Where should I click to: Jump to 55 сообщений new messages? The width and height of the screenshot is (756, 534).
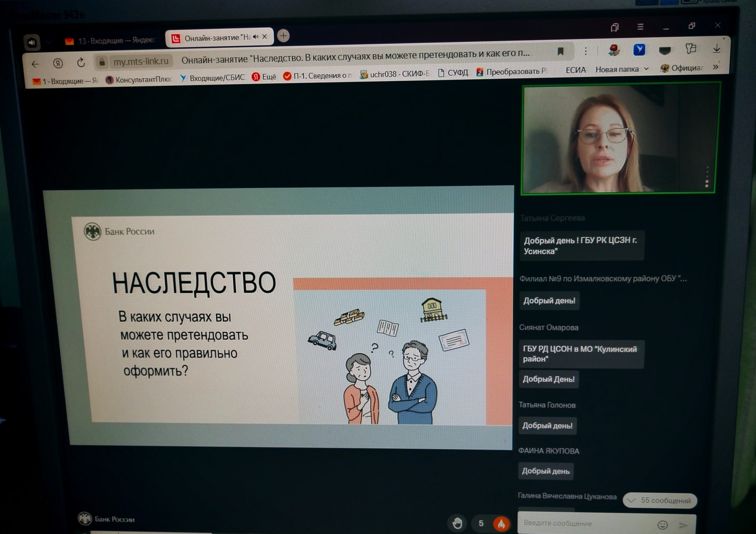pos(659,500)
